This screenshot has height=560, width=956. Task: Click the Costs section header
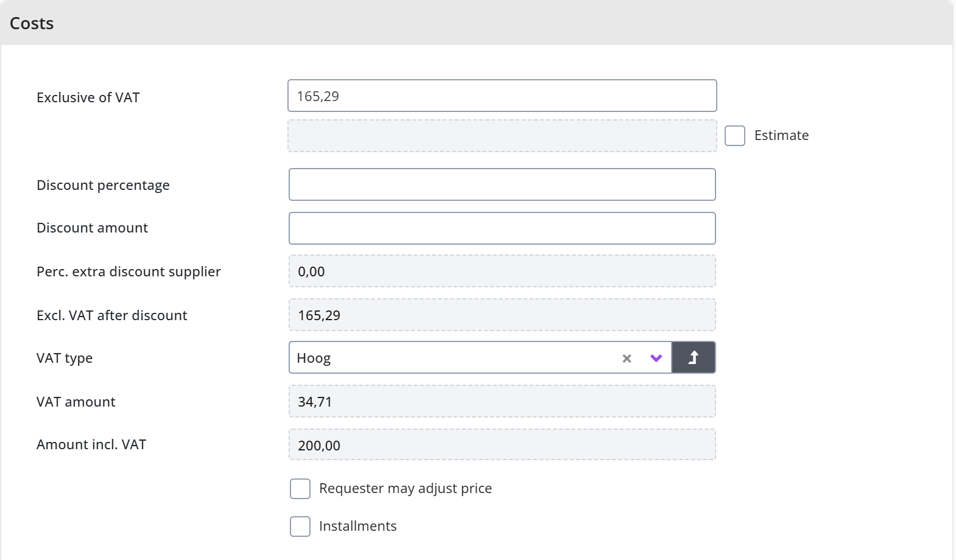click(476, 23)
